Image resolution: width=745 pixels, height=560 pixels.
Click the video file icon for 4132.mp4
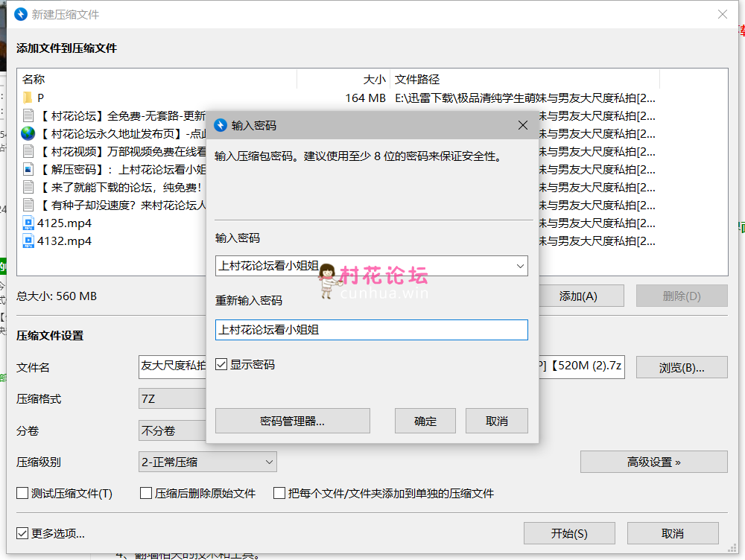point(28,241)
